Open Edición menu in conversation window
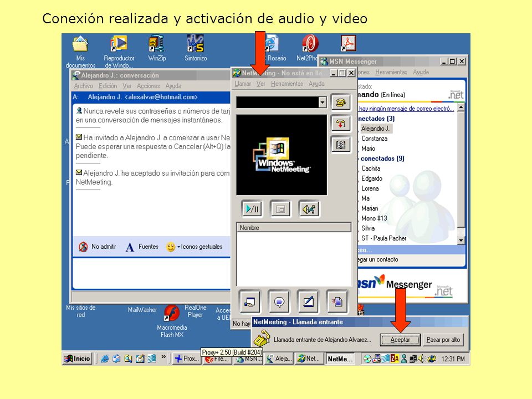 tap(108, 86)
